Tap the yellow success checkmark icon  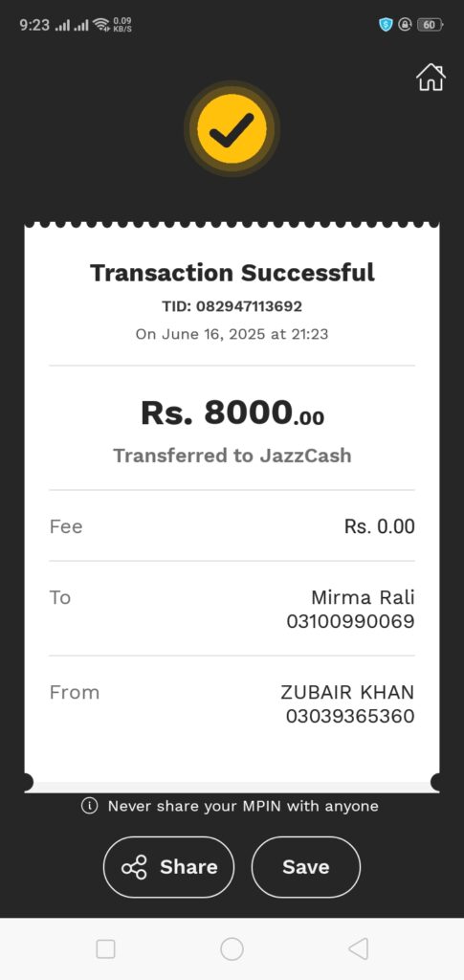[232, 129]
